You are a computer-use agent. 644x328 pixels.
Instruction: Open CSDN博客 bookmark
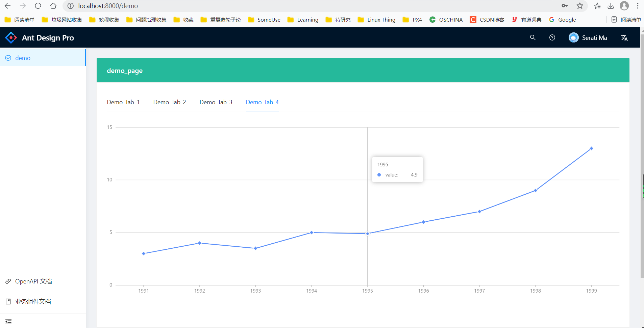(x=487, y=20)
